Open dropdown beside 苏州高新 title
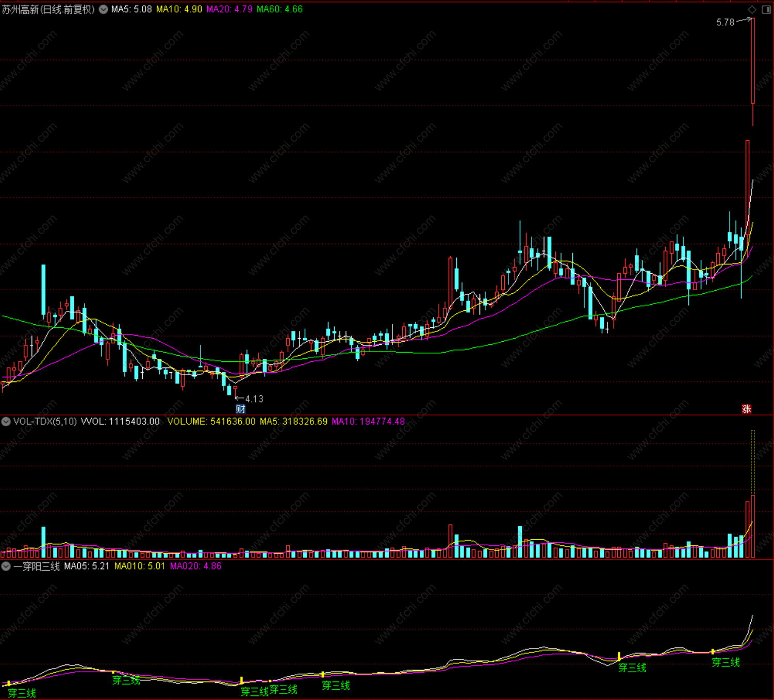Screen dimensions: 774x700 [x=103, y=9]
